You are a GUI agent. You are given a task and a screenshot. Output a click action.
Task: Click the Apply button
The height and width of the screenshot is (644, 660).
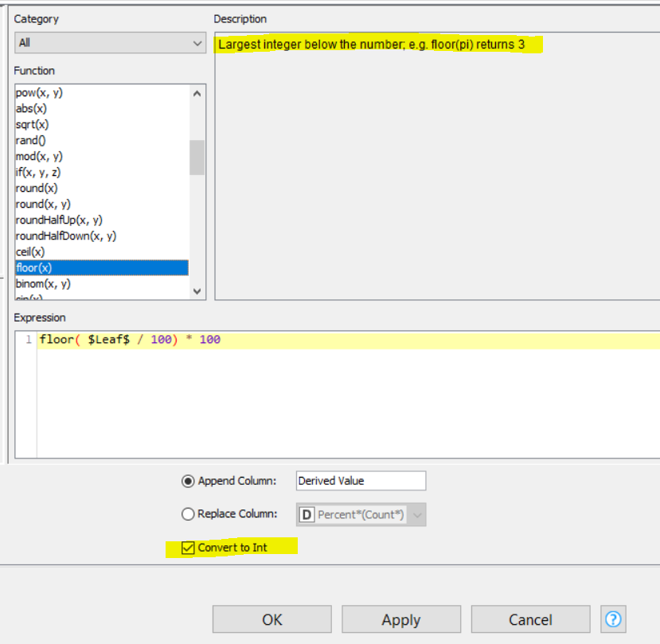pos(401,619)
